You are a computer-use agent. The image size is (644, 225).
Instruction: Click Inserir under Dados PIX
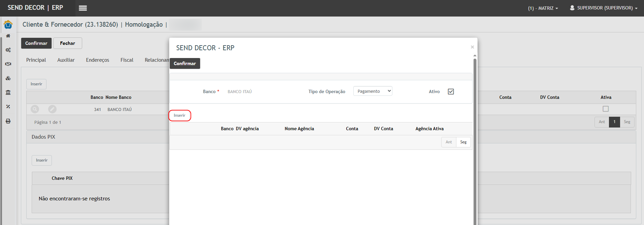pos(42,160)
